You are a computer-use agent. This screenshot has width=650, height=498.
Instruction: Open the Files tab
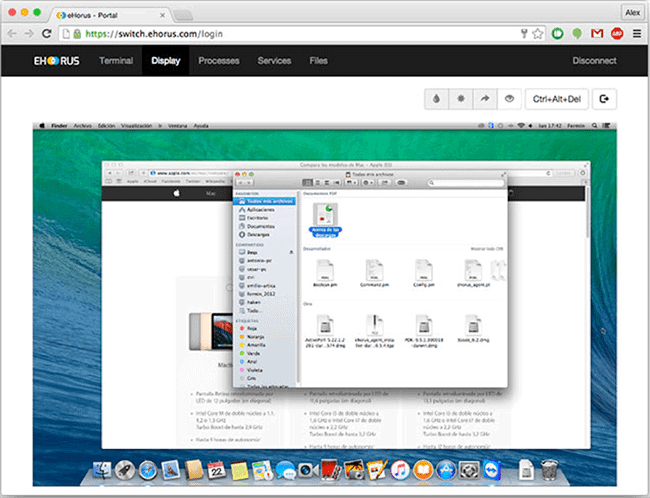point(318,61)
